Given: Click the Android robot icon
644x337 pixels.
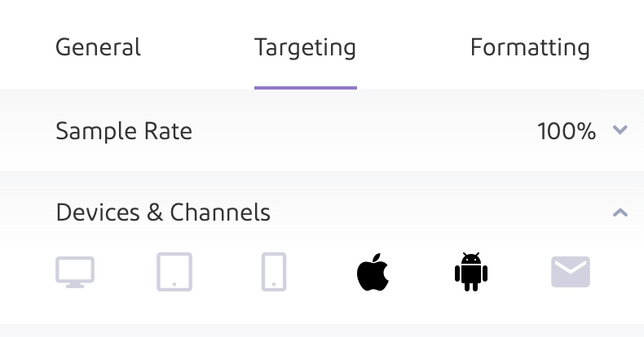Looking at the screenshot, I should pyautogui.click(x=471, y=272).
